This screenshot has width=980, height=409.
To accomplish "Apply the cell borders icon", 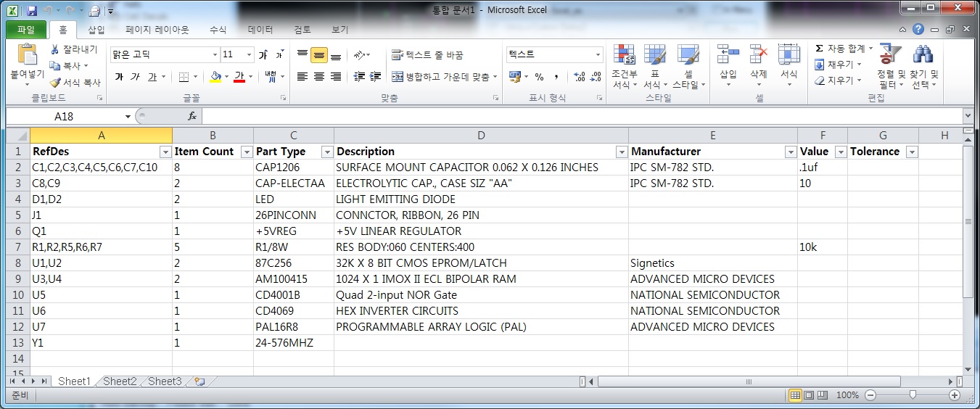I will tap(184, 77).
